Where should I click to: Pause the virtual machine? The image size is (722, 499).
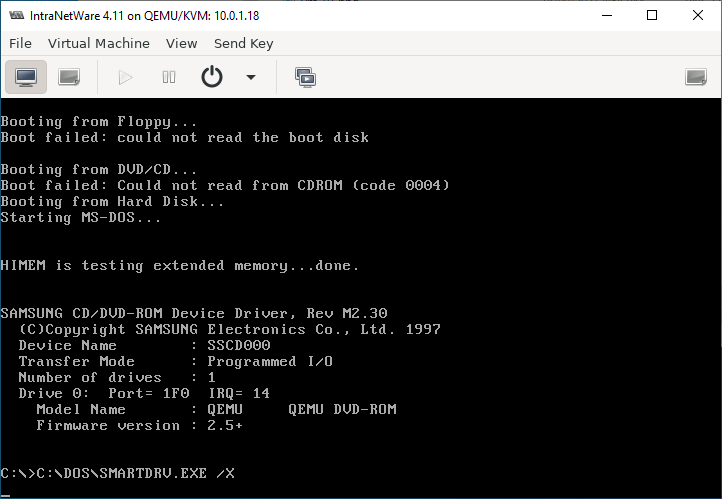click(169, 77)
